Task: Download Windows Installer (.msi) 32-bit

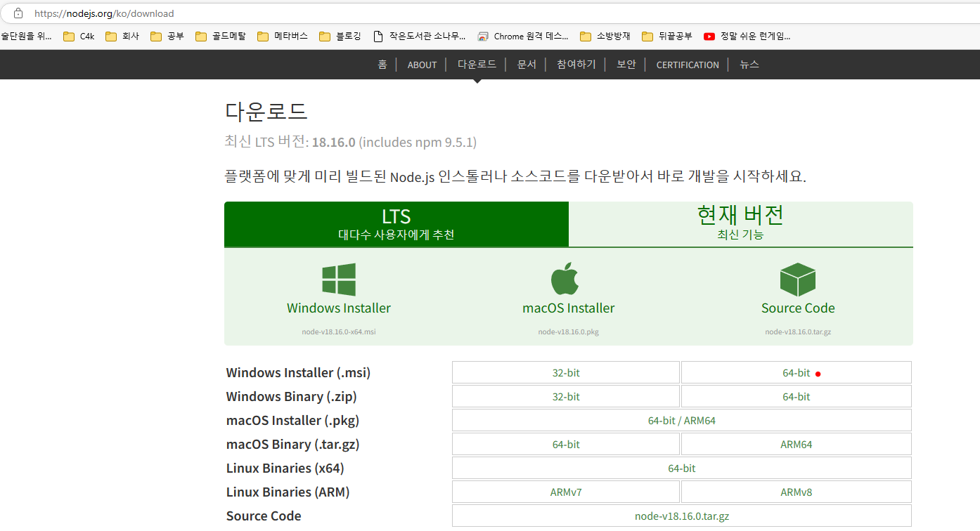Action: [566, 373]
